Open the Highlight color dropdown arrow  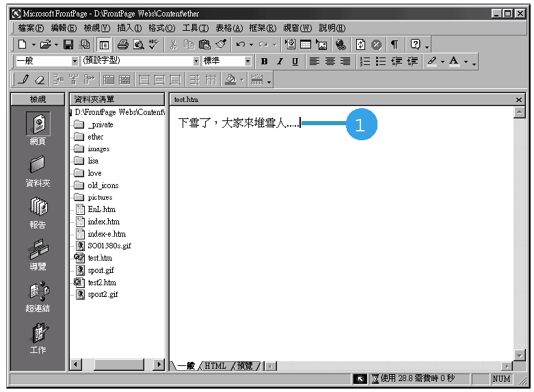click(x=442, y=62)
